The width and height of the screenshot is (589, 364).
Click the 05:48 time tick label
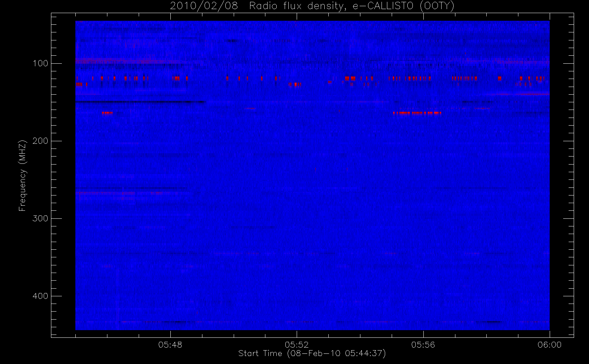(170, 345)
